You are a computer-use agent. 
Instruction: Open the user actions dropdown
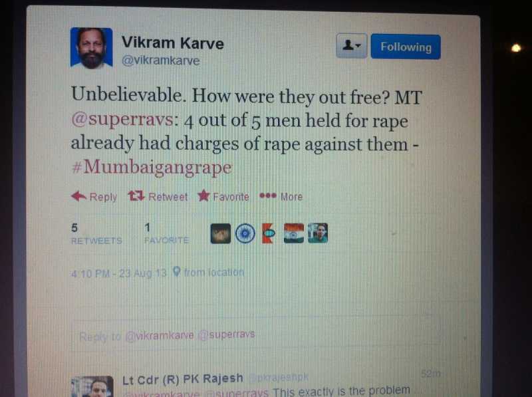[352, 45]
